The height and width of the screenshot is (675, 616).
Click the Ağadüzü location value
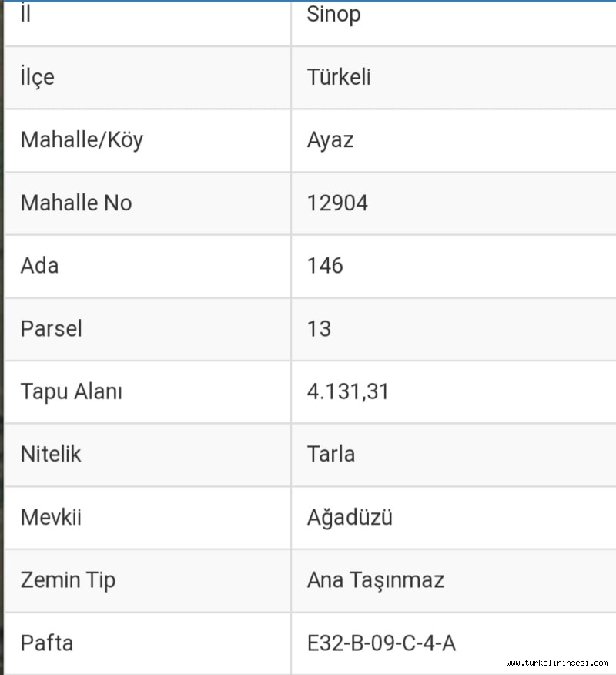click(350, 517)
